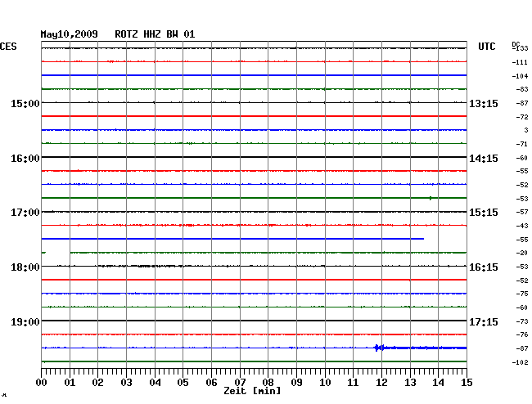The width and height of the screenshot is (532, 404).
Task: Click the DC value '-83'
Action: click(522, 89)
